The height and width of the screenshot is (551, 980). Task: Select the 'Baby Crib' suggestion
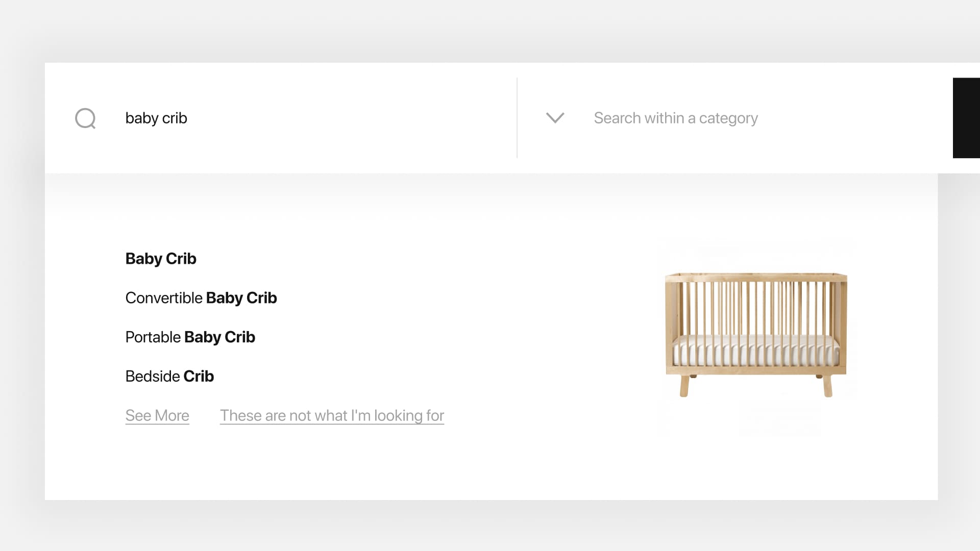pyautogui.click(x=161, y=259)
